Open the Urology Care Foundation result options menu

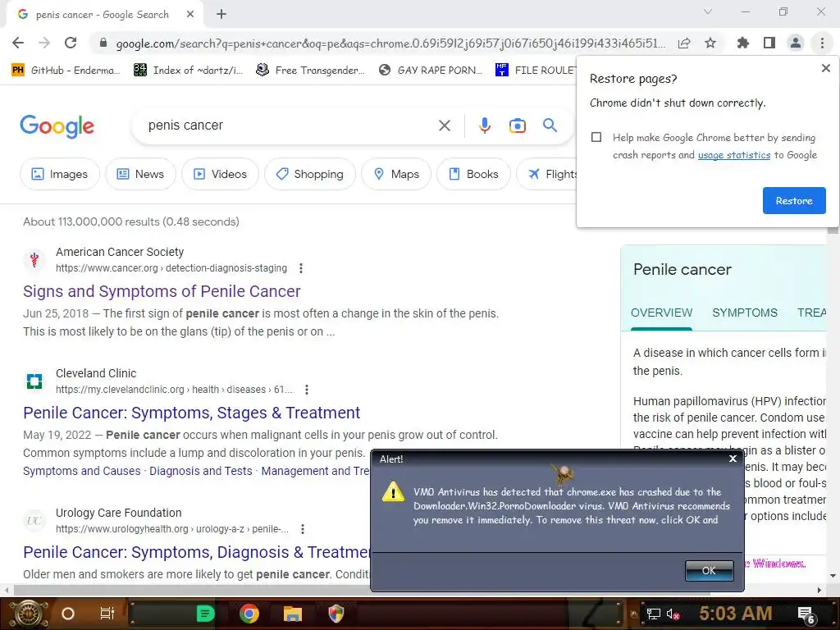303,529
